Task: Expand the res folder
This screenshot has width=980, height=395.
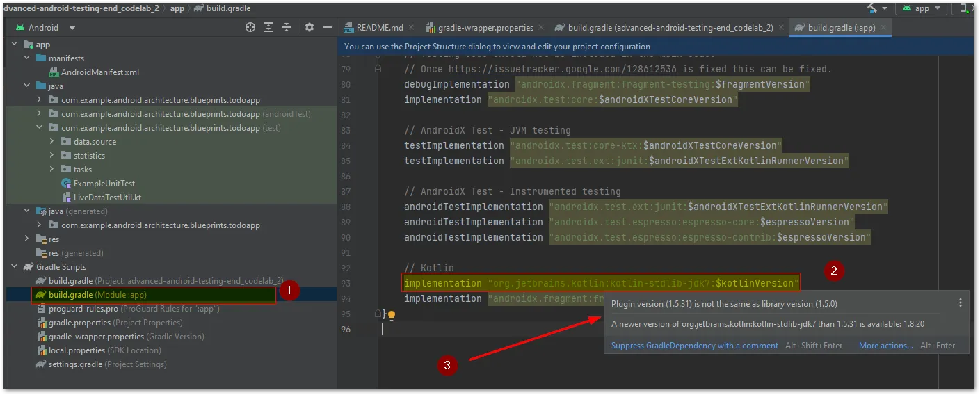Action: 27,239
